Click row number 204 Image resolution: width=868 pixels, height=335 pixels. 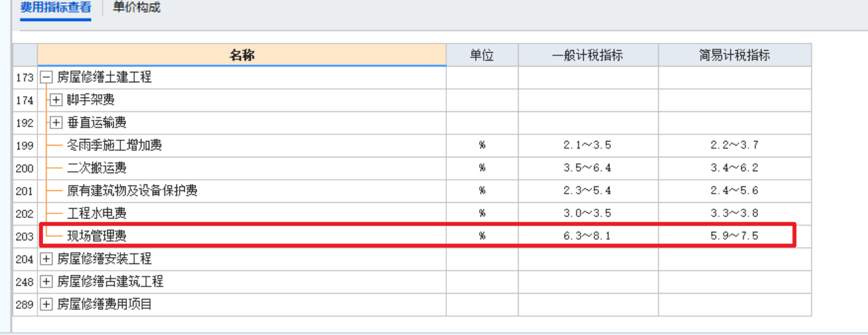click(x=25, y=259)
